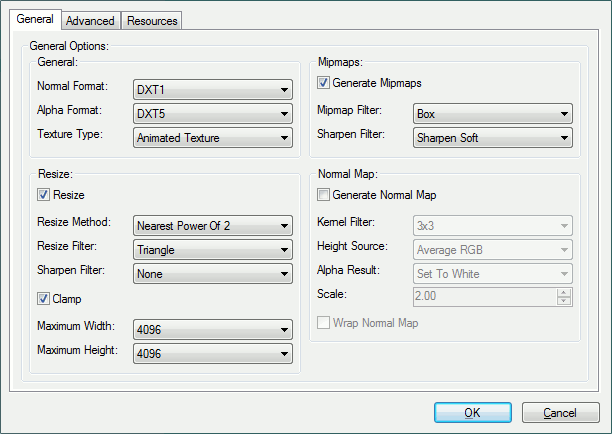Screen dimensions: 612x434
Task: Uncheck the Resize checkbox
Action: pyautogui.click(x=43, y=195)
